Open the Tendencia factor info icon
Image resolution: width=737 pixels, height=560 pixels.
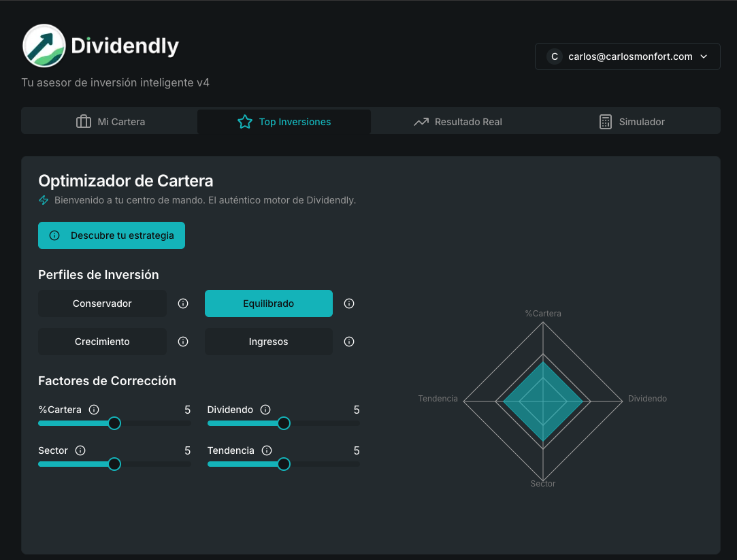pos(267,450)
